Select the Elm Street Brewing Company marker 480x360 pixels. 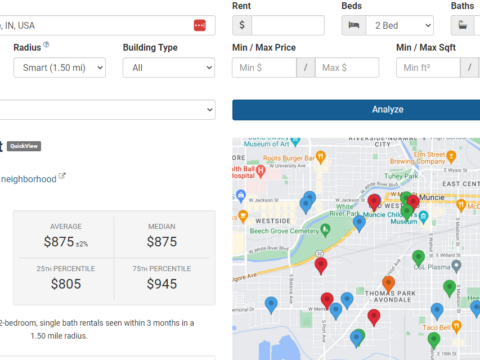pyautogui.click(x=451, y=157)
